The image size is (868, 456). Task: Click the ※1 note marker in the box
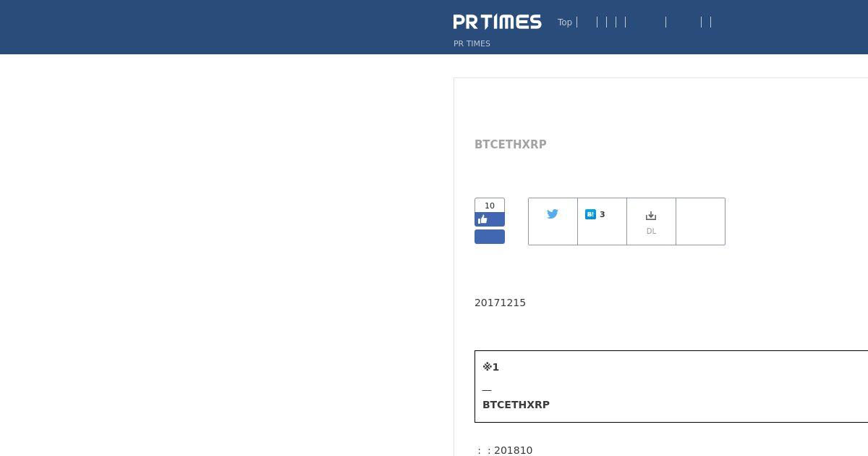[490, 367]
